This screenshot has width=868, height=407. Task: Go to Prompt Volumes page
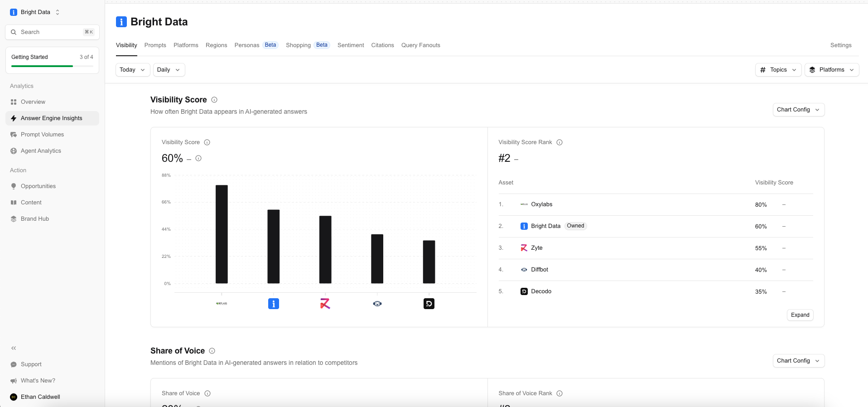point(52,135)
